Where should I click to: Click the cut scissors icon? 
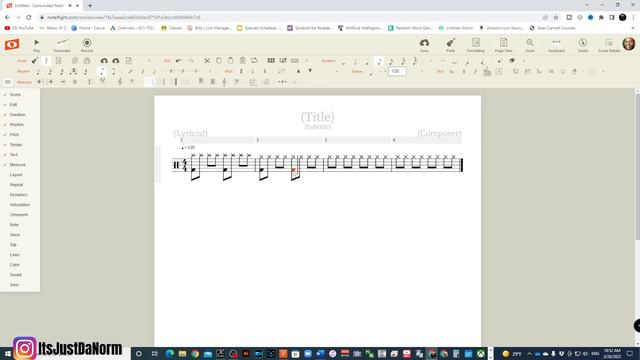point(207,61)
